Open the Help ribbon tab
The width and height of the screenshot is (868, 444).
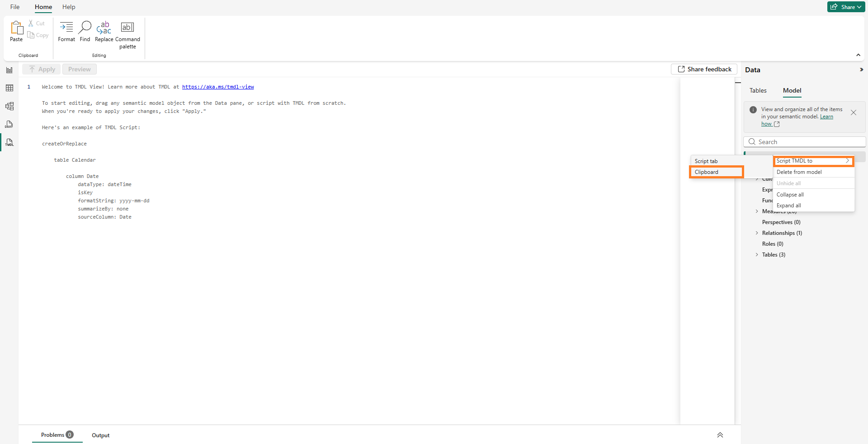[69, 7]
